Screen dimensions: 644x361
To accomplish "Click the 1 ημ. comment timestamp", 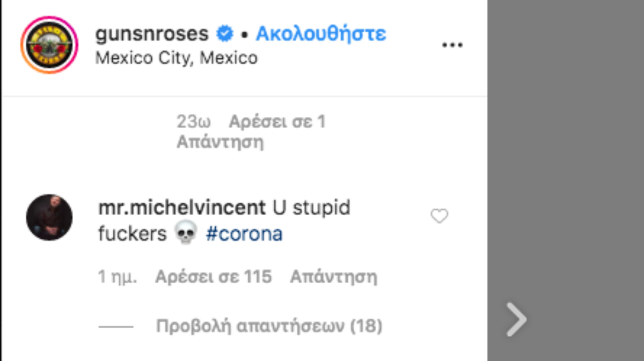I will click(118, 277).
